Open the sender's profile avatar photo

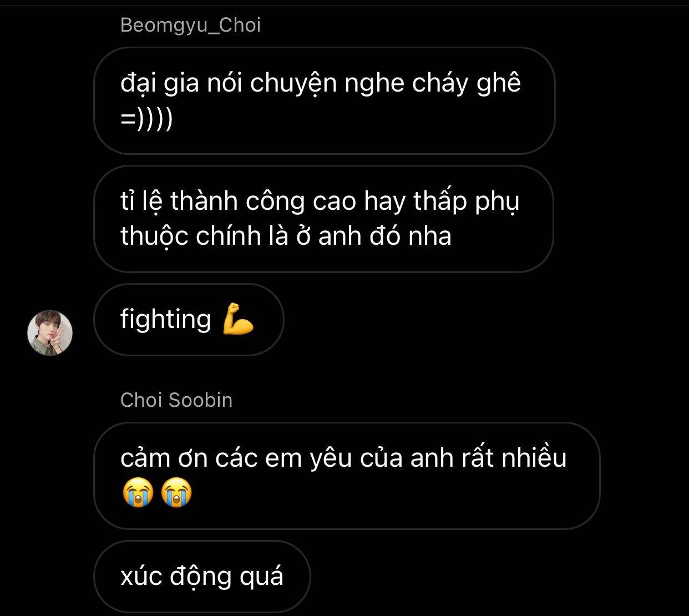50,332
